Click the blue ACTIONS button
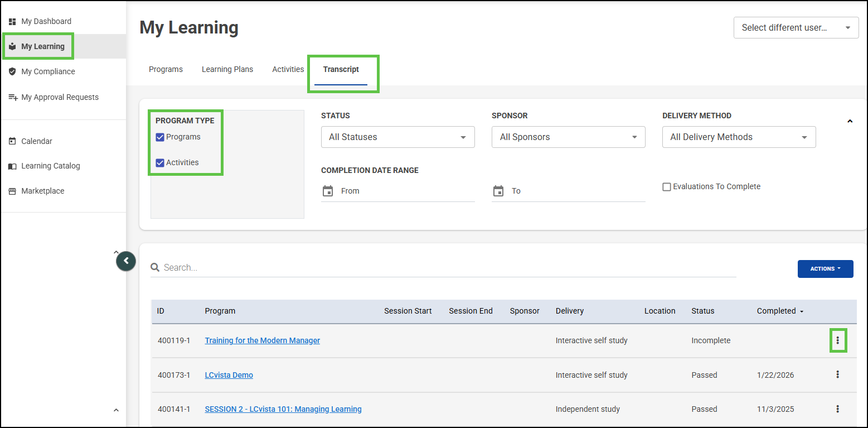The image size is (868, 428). point(825,268)
